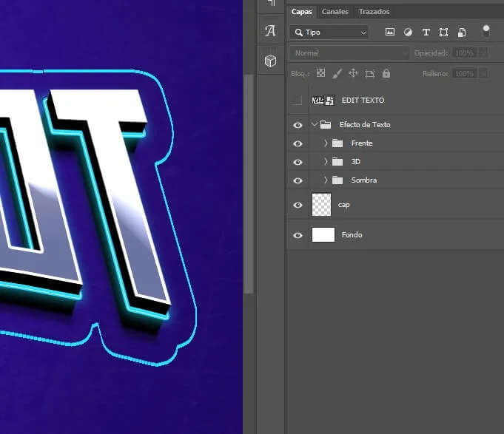Collapse the Efecto de Texto group
The height and width of the screenshot is (434, 504).
pos(315,125)
